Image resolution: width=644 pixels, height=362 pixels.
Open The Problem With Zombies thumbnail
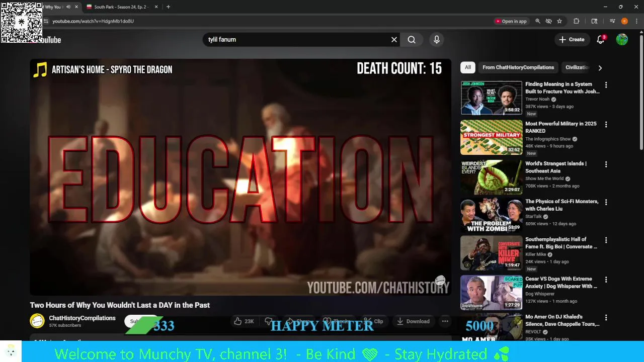pos(492,215)
